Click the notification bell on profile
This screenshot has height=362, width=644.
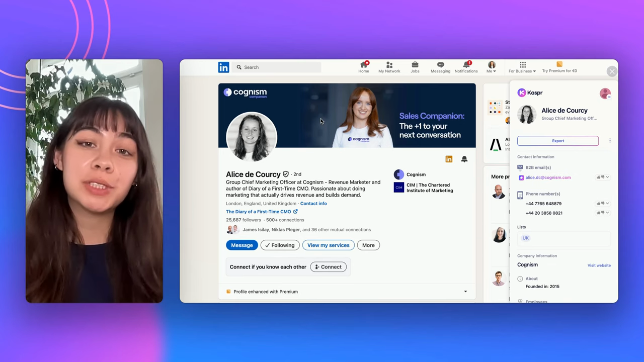464,159
